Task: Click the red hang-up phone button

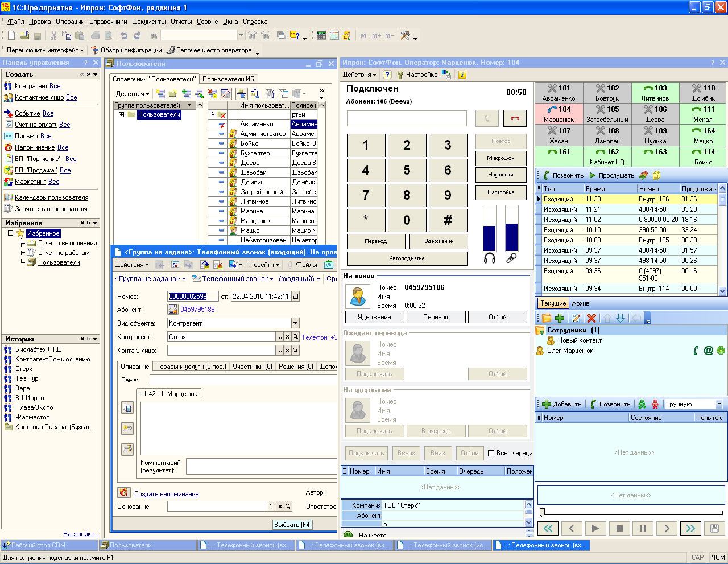Action: [515, 118]
